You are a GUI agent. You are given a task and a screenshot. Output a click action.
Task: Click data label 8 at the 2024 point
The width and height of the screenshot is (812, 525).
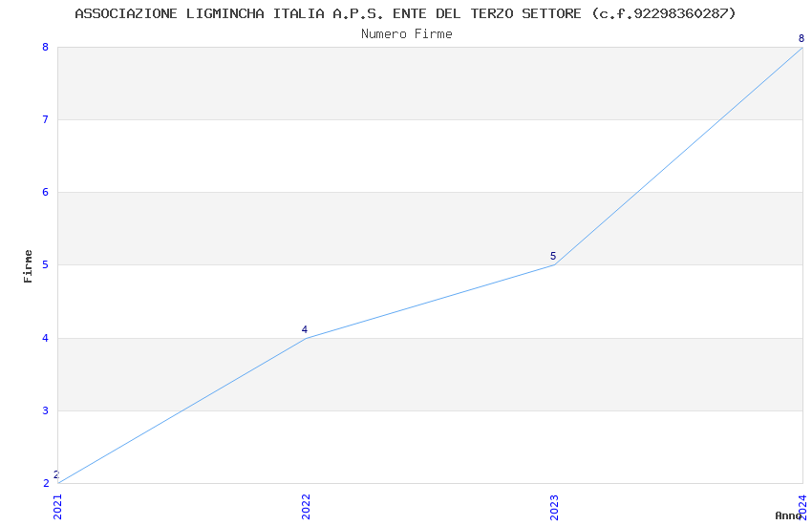(801, 38)
